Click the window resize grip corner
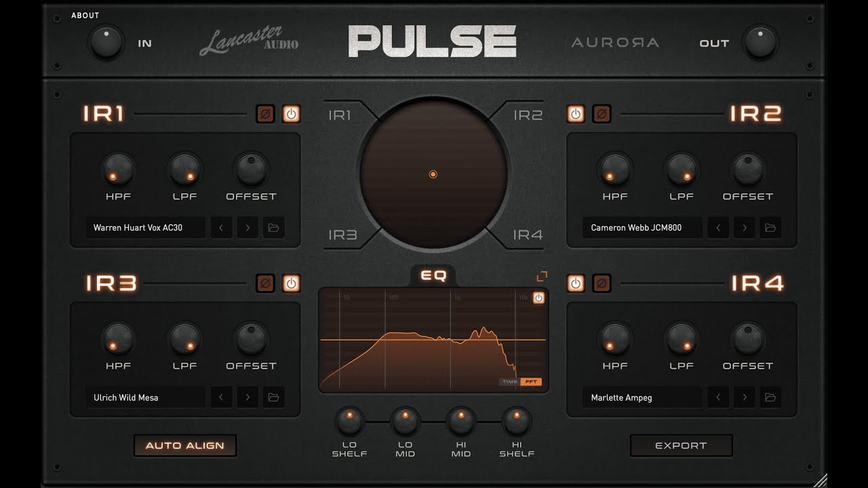Screen dimensions: 868x488 point(820,481)
